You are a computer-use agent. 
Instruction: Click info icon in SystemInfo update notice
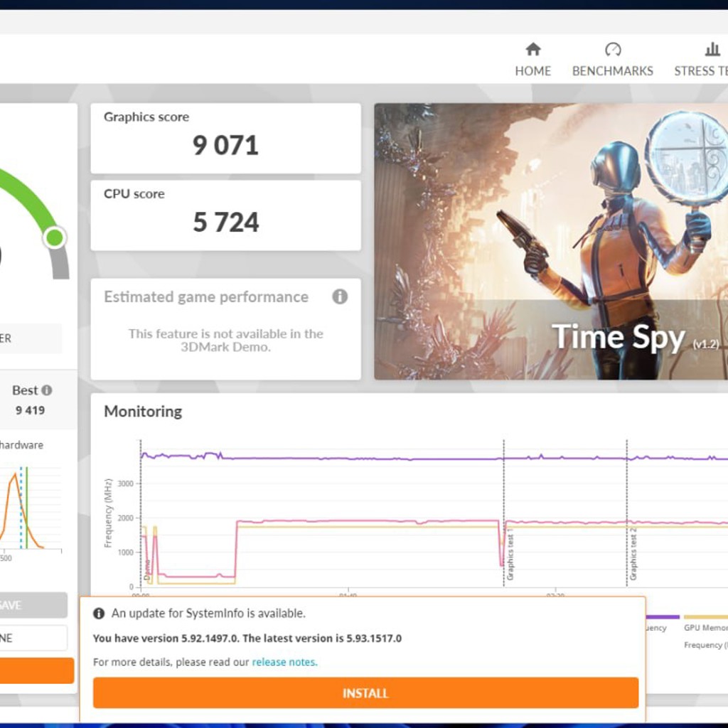click(98, 614)
